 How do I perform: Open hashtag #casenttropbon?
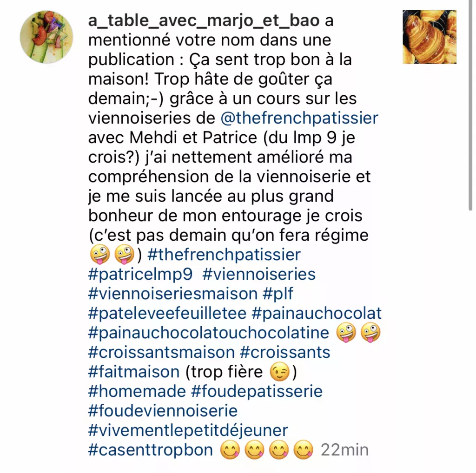(x=151, y=450)
